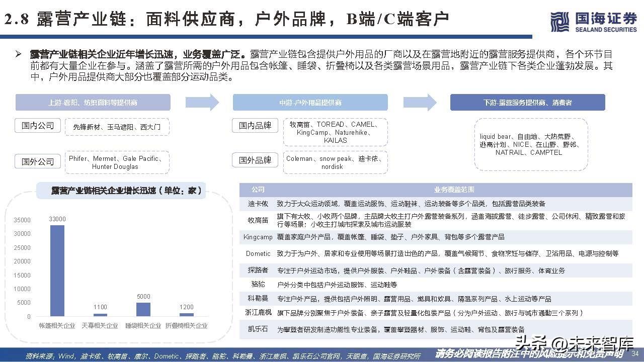Screen dimensions: 644x362
Task: Click the Sealand Securities logo
Action: click(593, 22)
